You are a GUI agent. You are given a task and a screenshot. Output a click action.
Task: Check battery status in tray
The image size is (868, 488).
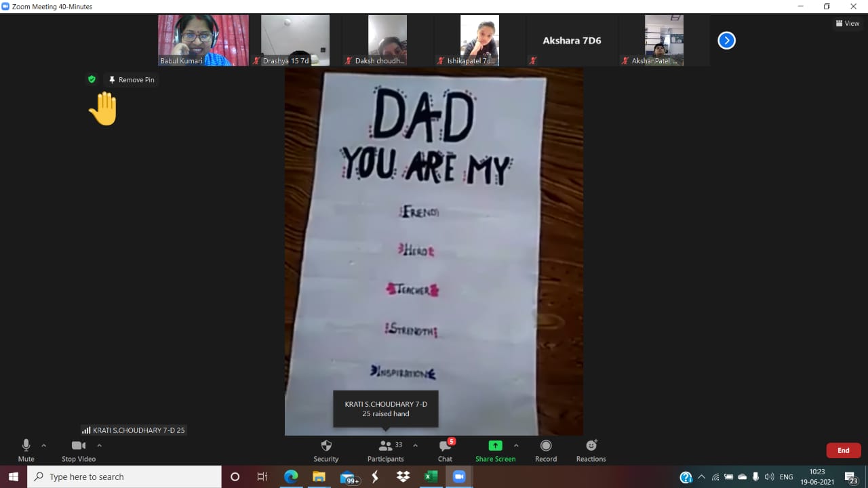729,477
